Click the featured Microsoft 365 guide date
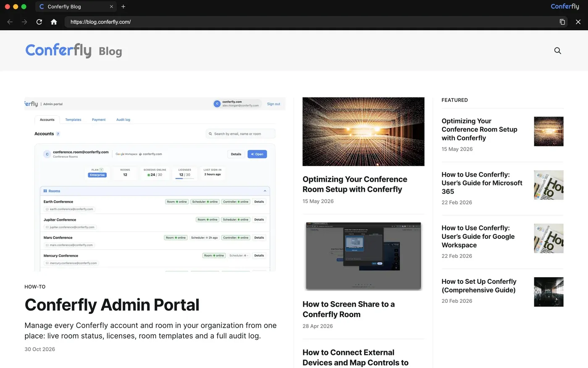Viewport: 588px width, 368px height. [457, 203]
